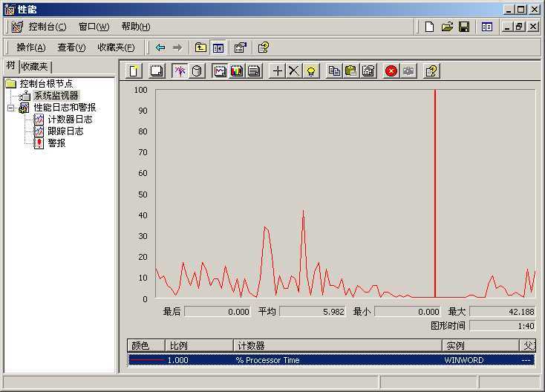Image resolution: width=545 pixels, height=392 pixels.
Task: Select the 控制台根节点 tree node
Action: [46, 83]
